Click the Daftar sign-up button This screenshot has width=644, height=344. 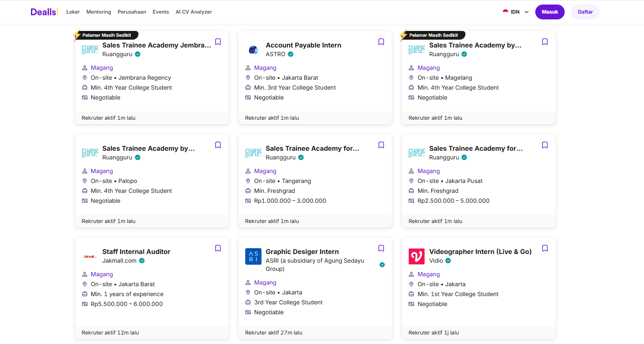coord(585,12)
